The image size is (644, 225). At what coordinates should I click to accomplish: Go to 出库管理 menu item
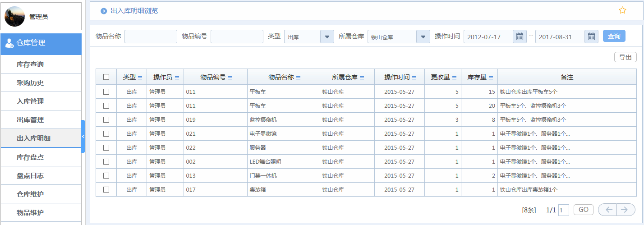pyautogui.click(x=30, y=120)
